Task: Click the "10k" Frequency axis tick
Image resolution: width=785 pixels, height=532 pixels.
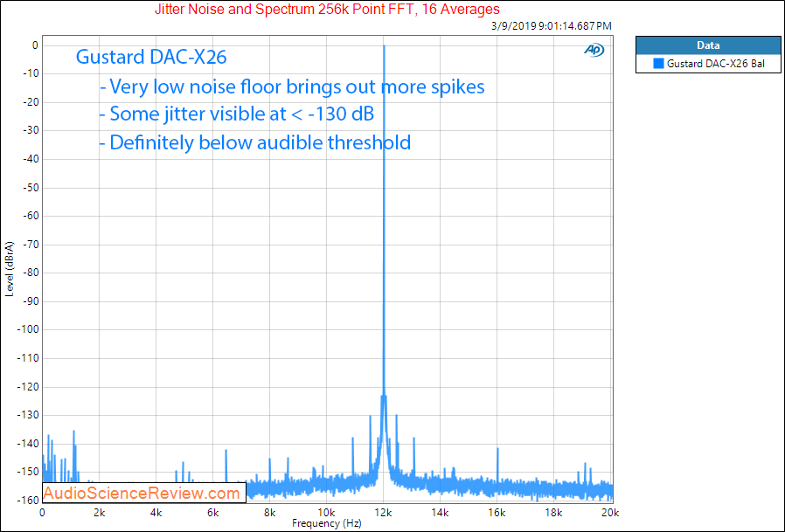Action: pyautogui.click(x=326, y=513)
